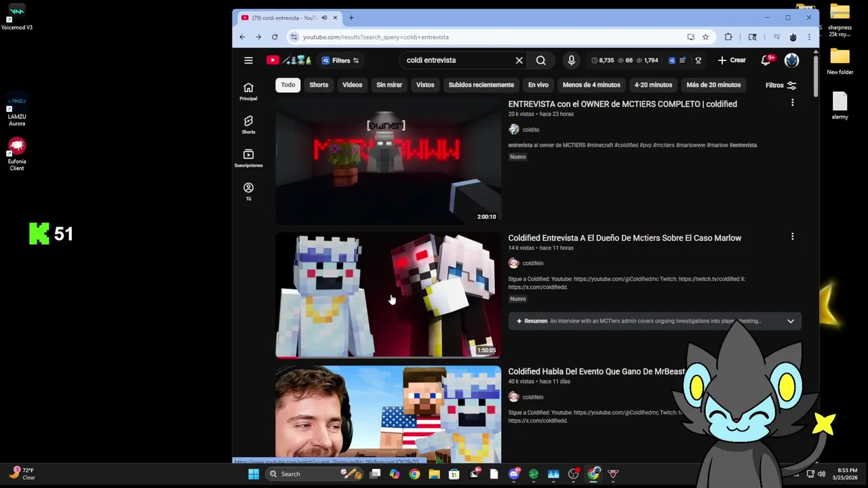
Task: Select the Sin mirar filter chip
Action: pyautogui.click(x=389, y=85)
